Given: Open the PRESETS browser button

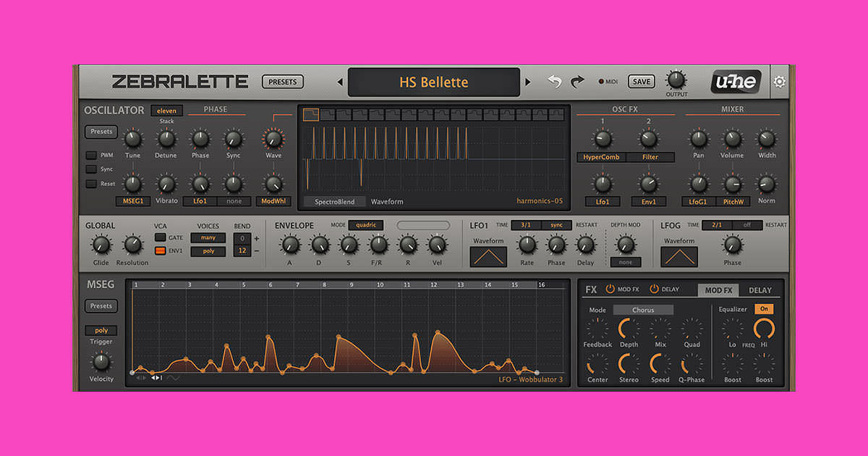Looking at the screenshot, I should [283, 82].
